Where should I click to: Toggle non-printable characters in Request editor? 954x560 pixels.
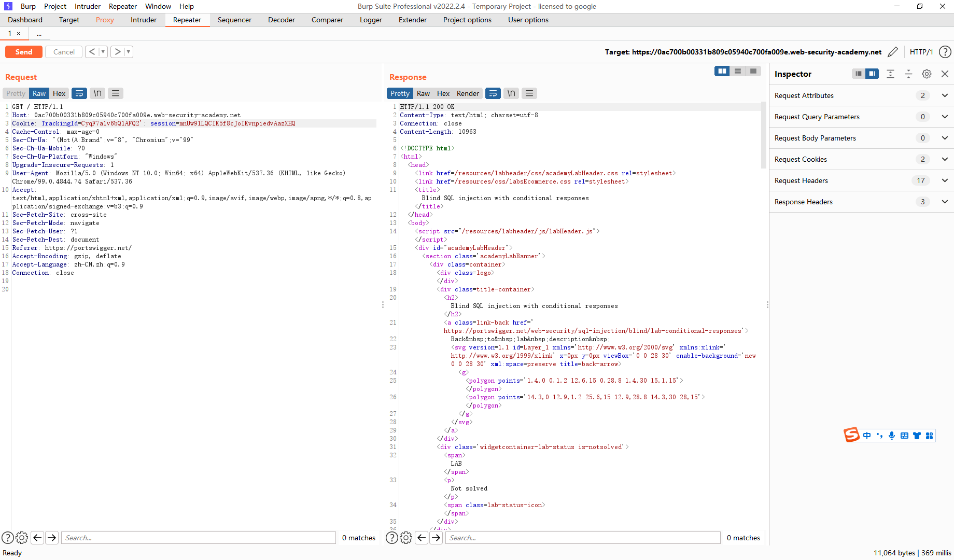pos(97,93)
